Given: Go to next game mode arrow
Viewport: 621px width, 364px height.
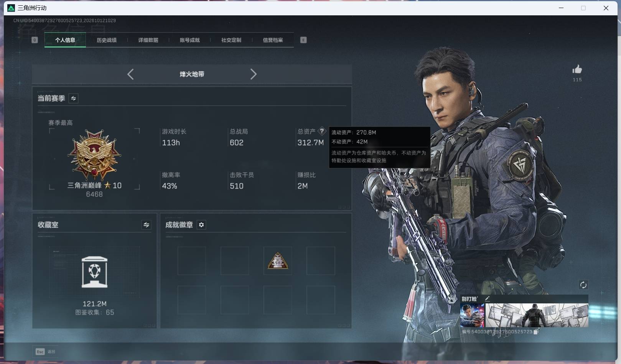Looking at the screenshot, I should (253, 74).
